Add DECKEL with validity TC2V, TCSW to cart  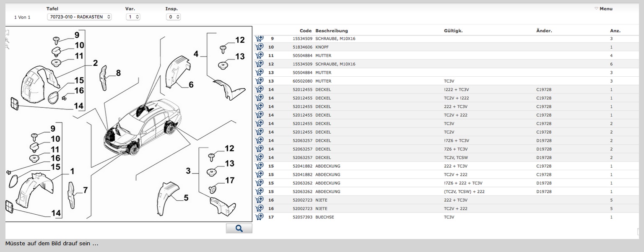click(x=259, y=157)
